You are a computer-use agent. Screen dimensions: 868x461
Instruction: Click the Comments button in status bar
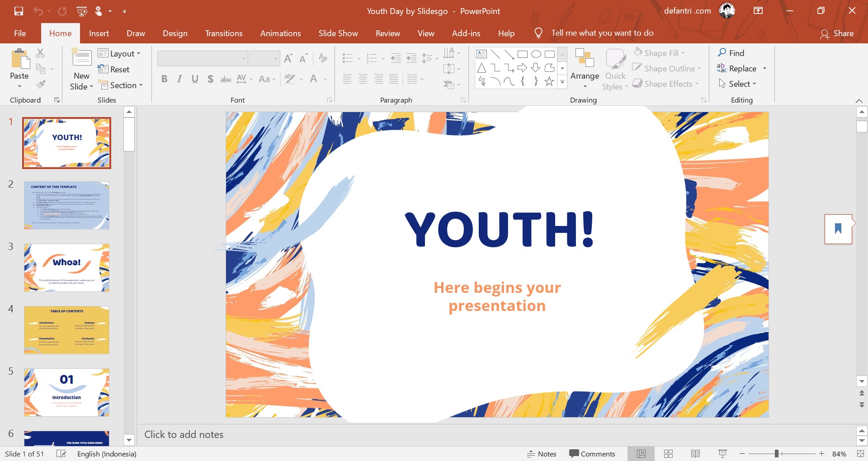pyautogui.click(x=592, y=454)
